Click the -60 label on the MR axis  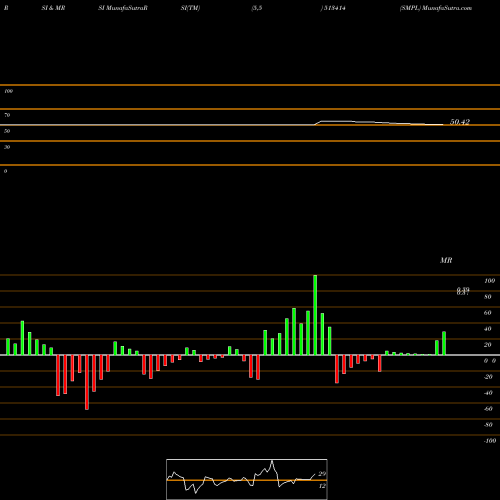click(488, 409)
